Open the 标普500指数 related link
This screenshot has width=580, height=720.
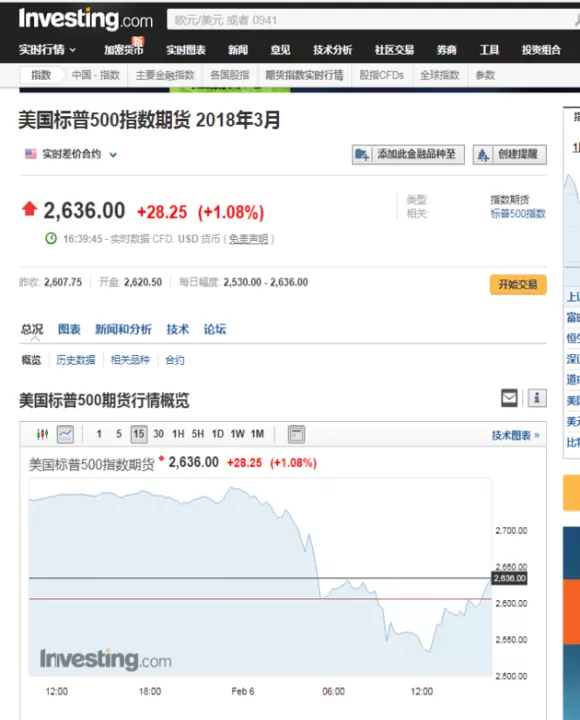(x=518, y=214)
